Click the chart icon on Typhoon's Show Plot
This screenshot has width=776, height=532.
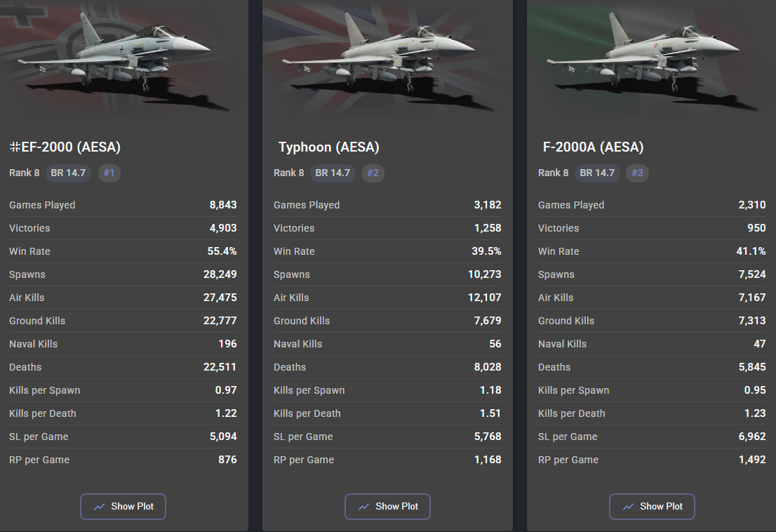(364, 506)
